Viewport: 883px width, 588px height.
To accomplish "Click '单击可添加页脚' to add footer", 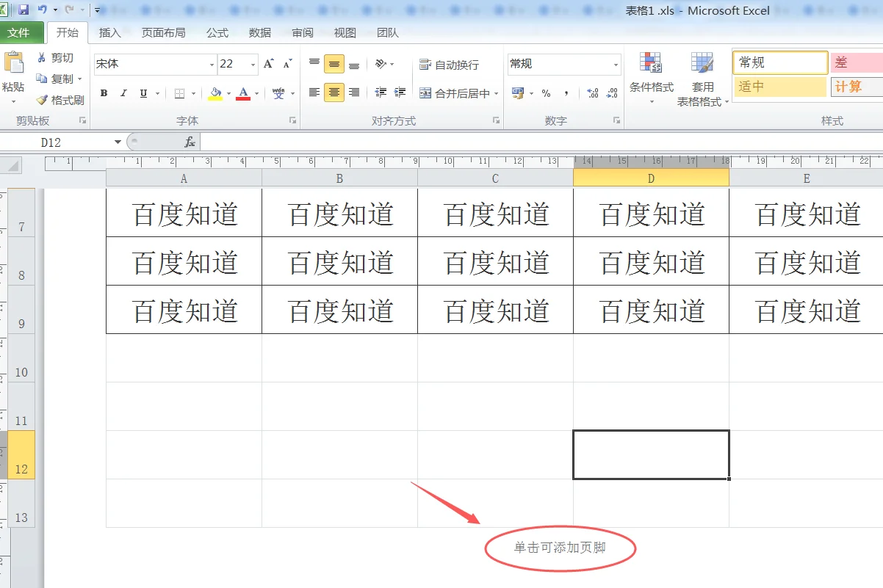I will (x=560, y=548).
